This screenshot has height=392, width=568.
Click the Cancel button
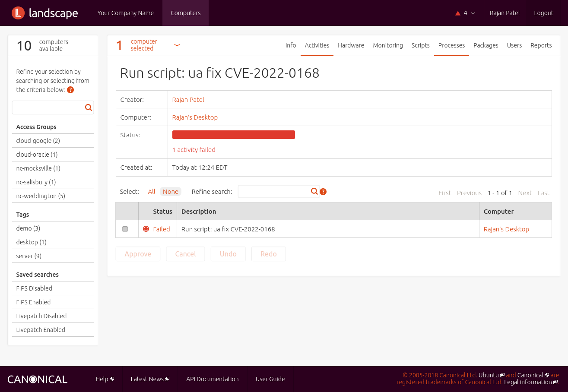[186, 254]
